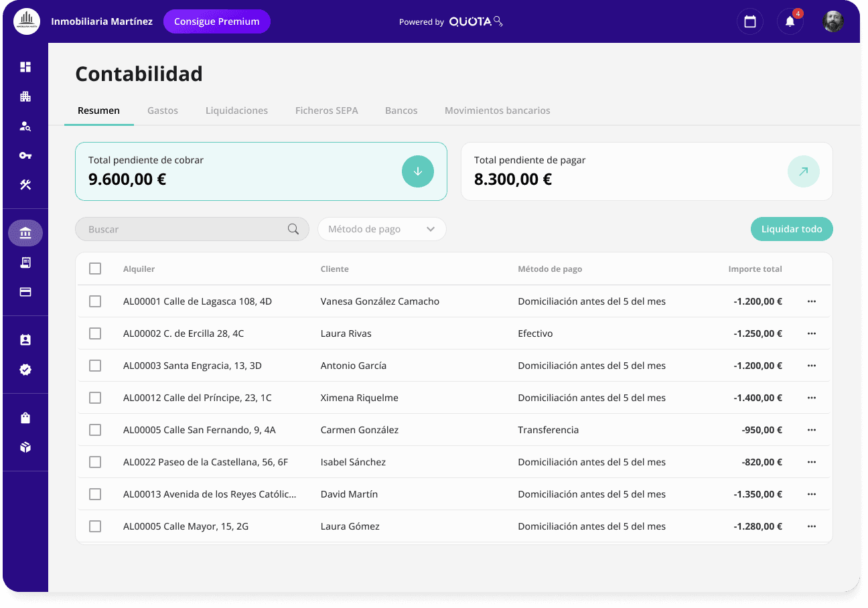Open the credit card icon in sidebar

tap(25, 292)
